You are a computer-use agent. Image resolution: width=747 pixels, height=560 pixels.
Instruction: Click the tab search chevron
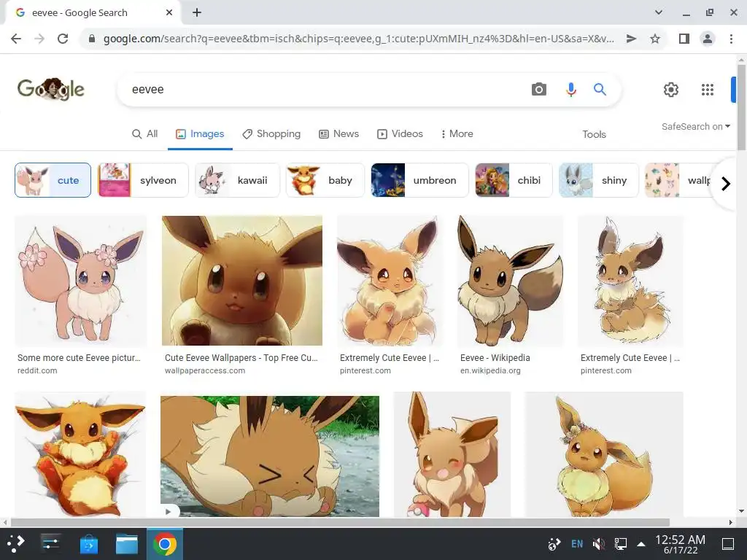pyautogui.click(x=659, y=12)
